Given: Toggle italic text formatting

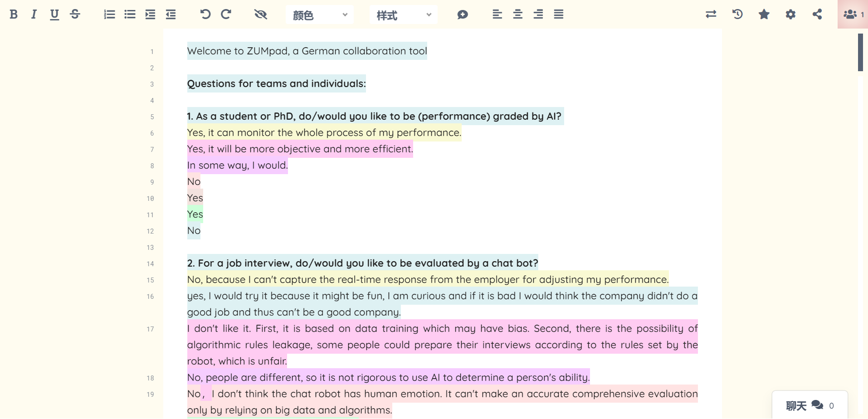Looking at the screenshot, I should [34, 15].
